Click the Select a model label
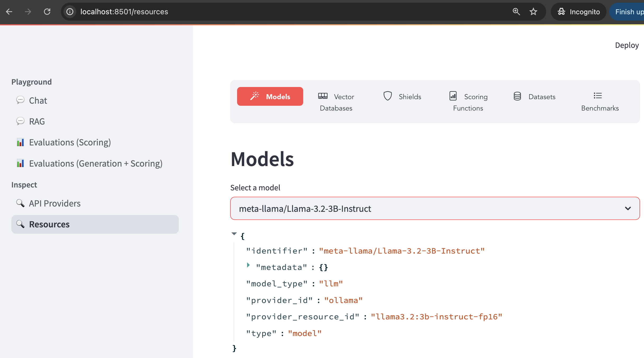Image resolution: width=644 pixels, height=358 pixels. (255, 188)
